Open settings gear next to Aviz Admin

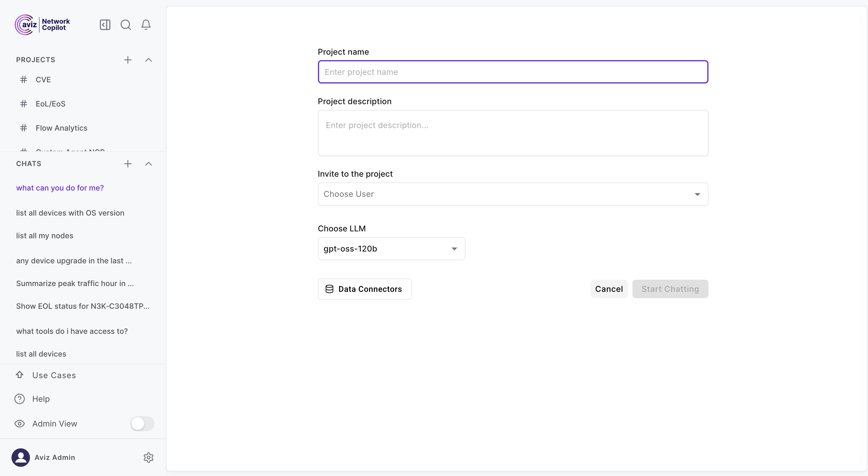149,457
